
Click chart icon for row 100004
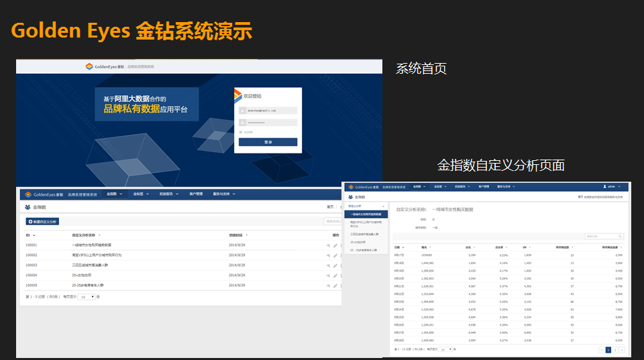(328, 276)
